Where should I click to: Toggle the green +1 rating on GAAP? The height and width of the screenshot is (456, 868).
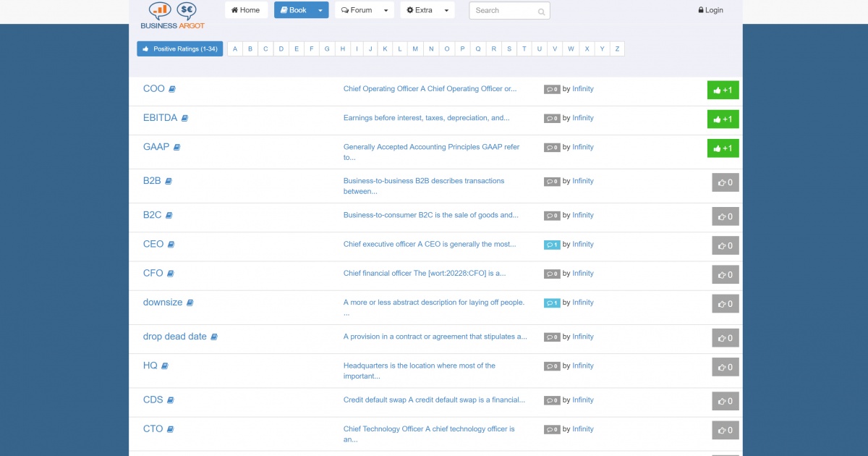[723, 148]
